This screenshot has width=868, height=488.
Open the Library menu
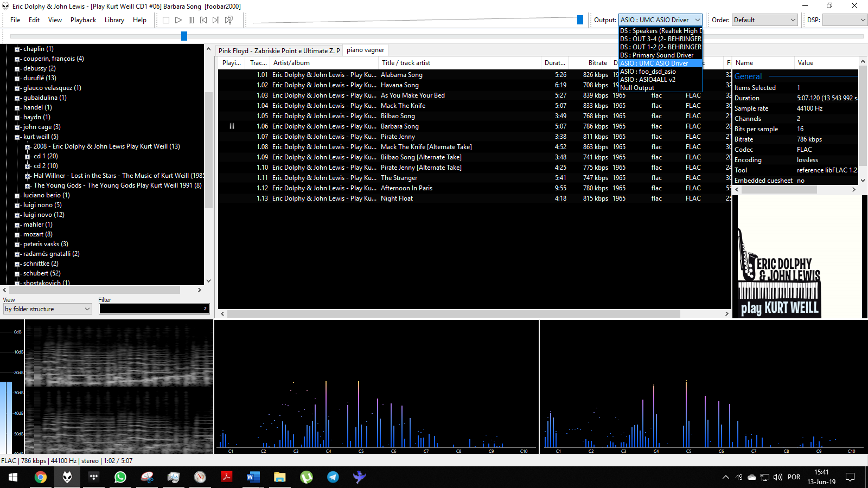pos(114,20)
